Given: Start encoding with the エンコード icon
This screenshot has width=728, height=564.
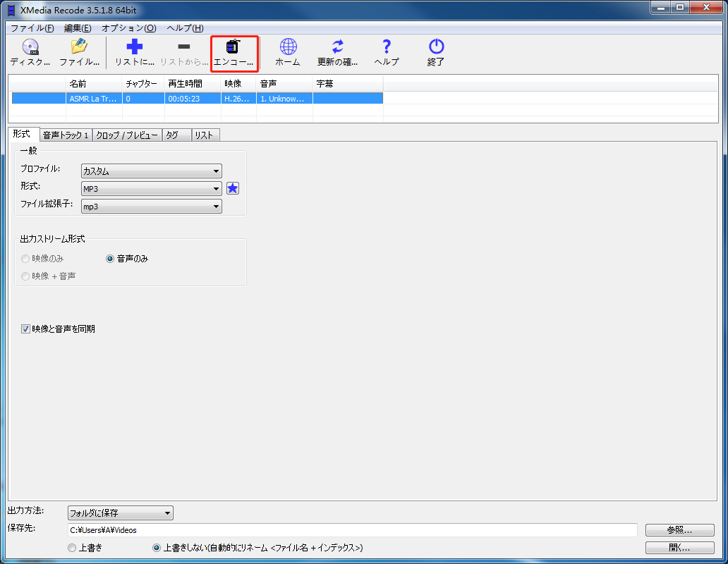Looking at the screenshot, I should 233,52.
